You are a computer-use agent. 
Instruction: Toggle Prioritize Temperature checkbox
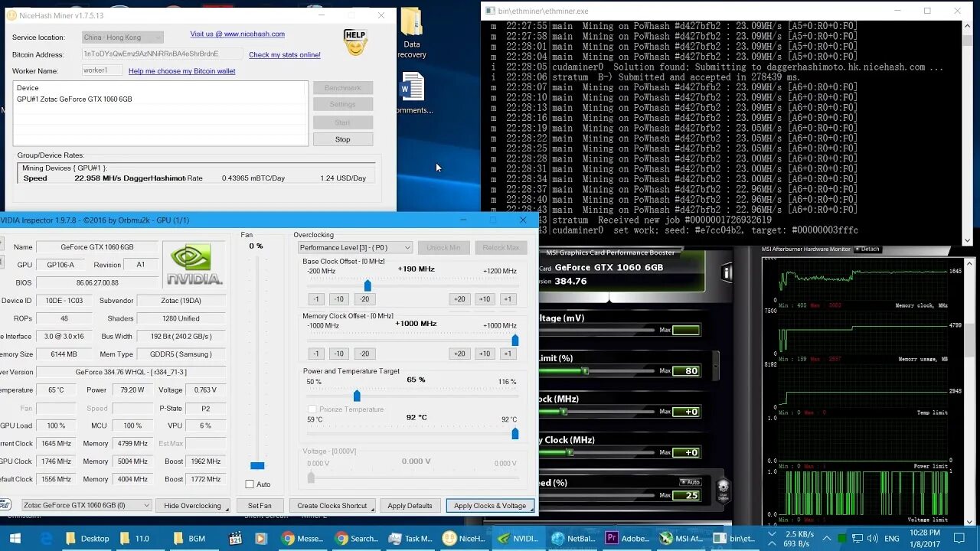click(x=312, y=409)
